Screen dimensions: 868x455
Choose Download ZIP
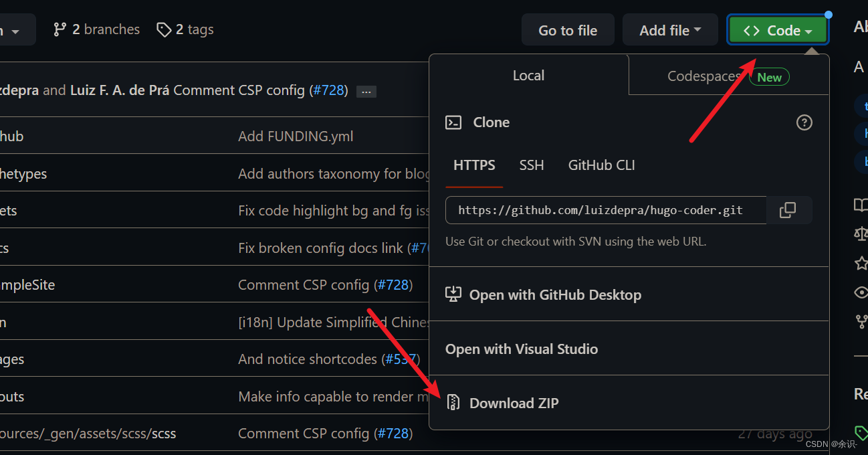[629, 403]
